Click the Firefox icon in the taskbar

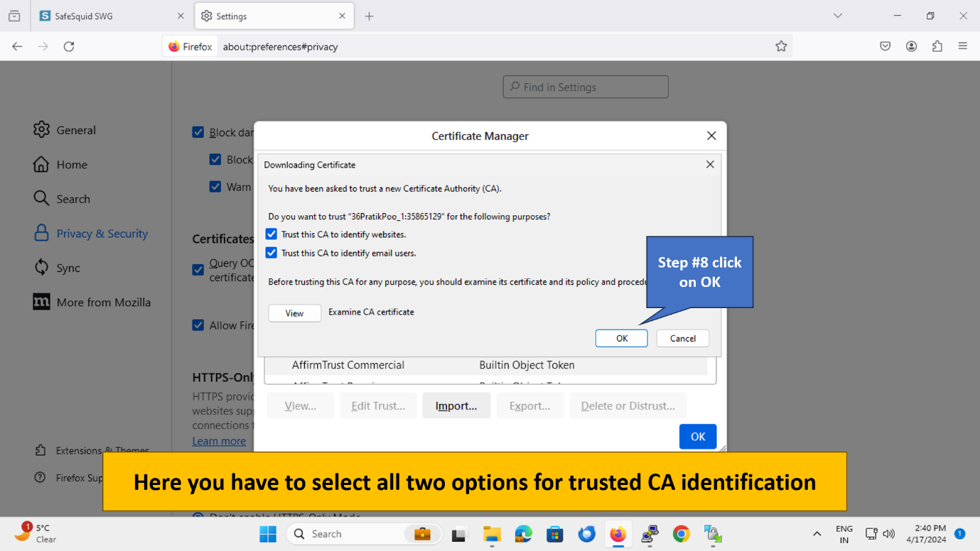pyautogui.click(x=618, y=534)
